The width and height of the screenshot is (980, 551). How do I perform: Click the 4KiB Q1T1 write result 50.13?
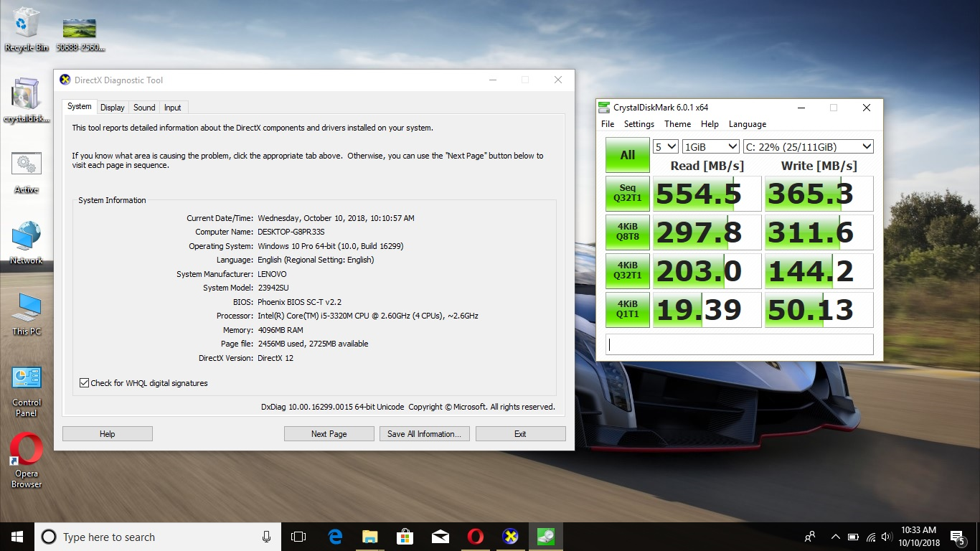pyautogui.click(x=819, y=310)
